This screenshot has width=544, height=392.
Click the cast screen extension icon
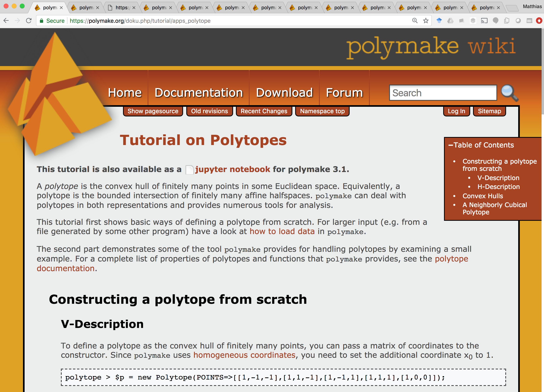tap(484, 21)
